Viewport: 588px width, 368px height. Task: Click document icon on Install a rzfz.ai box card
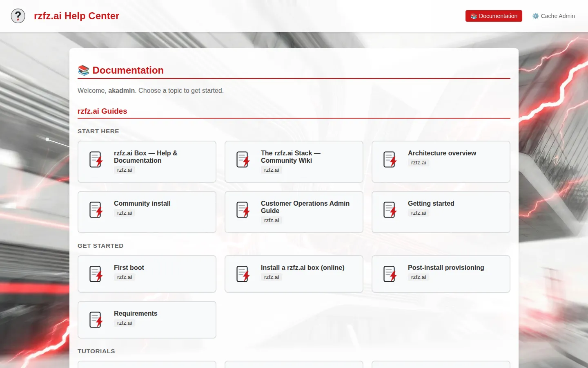click(x=243, y=274)
